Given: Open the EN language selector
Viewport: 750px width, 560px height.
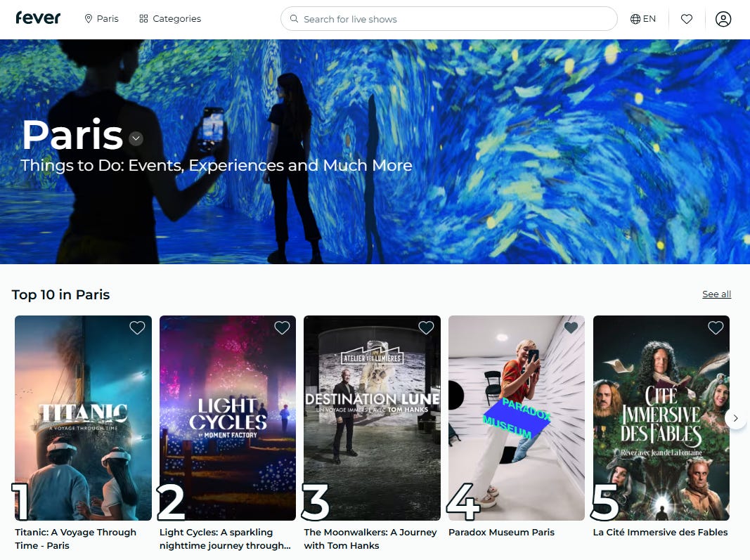Looking at the screenshot, I should point(643,19).
